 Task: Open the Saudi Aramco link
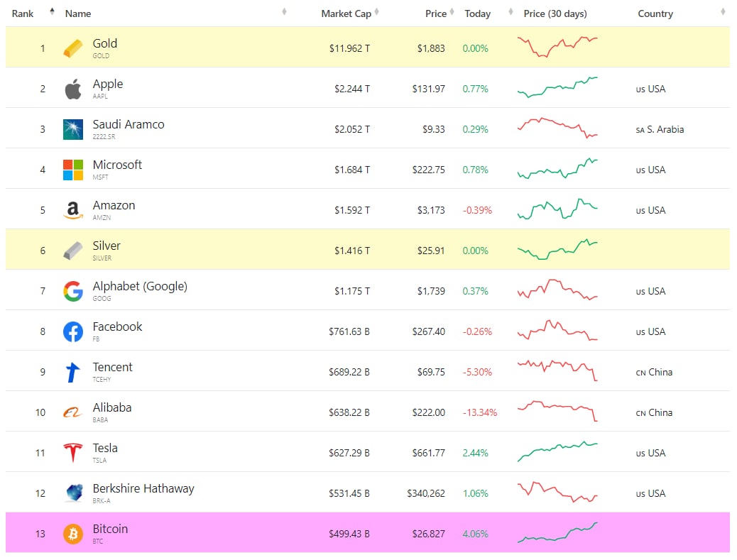(129, 124)
